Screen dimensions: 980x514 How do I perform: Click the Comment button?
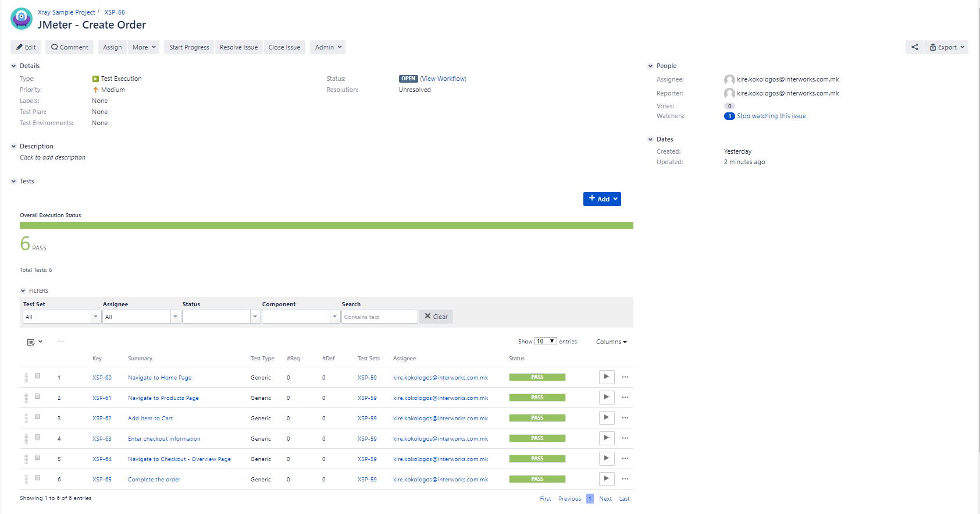coord(69,47)
